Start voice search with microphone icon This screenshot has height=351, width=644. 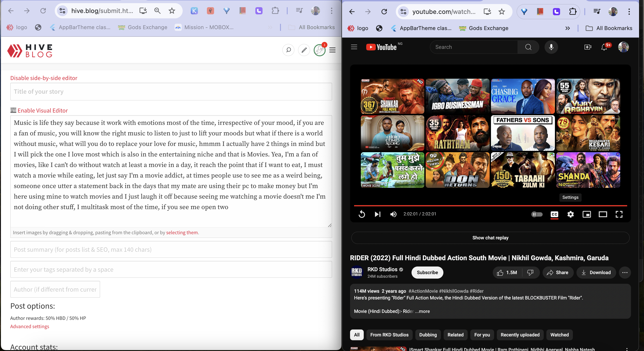pyautogui.click(x=551, y=47)
